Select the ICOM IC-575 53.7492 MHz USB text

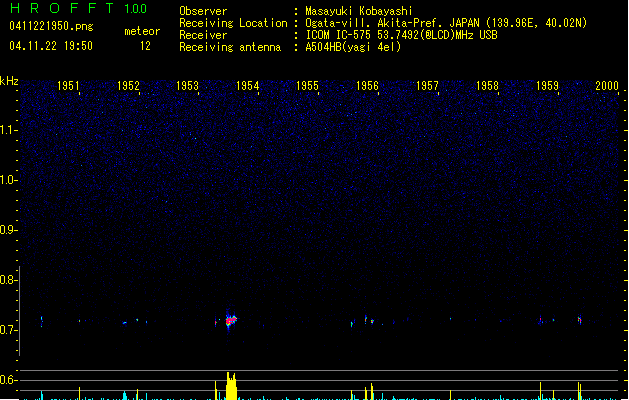click(402, 35)
